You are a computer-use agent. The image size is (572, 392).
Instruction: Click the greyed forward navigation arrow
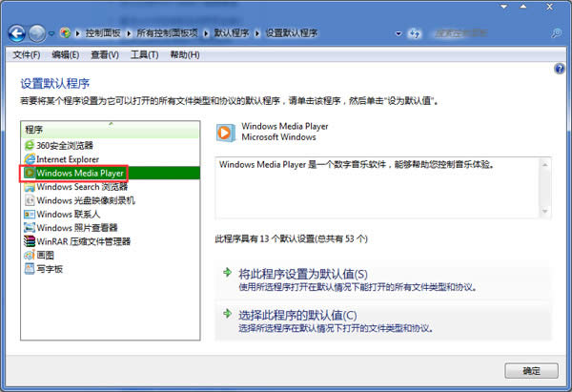point(37,33)
